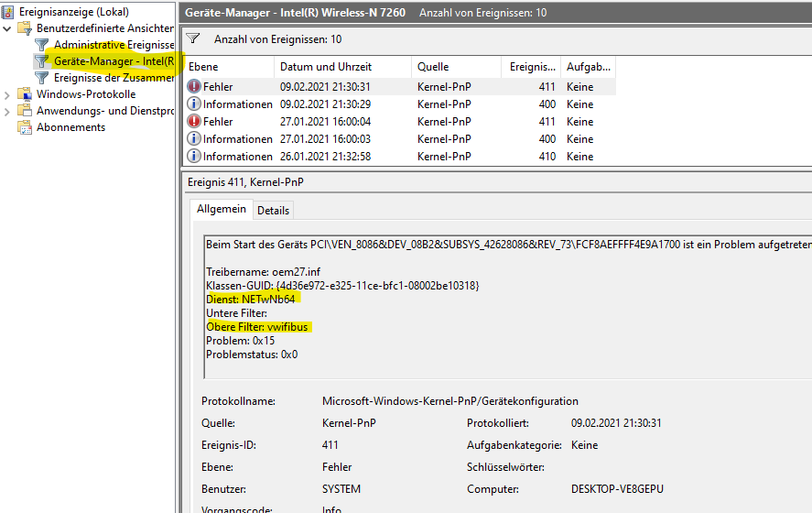Click the Protokollname value Microsoft-Windows-Kernel-PnP/Gerätekonfiguration
The width and height of the screenshot is (812, 513).
(450, 401)
